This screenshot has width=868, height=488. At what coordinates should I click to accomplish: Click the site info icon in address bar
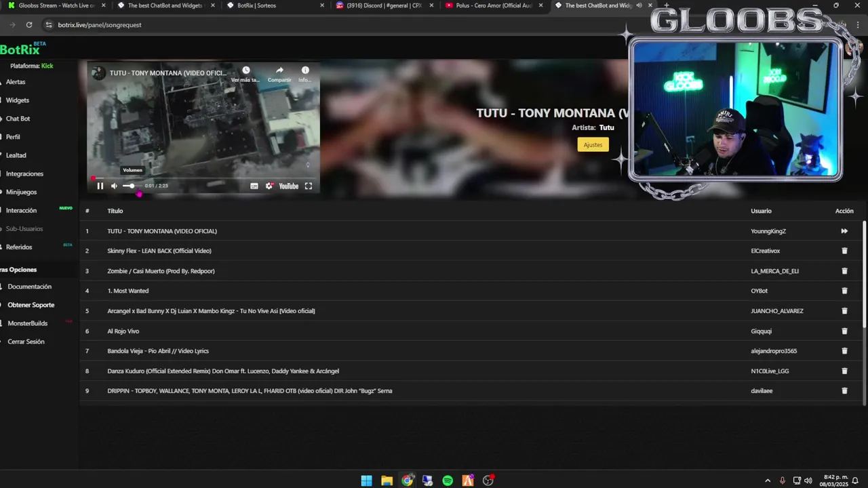point(48,24)
